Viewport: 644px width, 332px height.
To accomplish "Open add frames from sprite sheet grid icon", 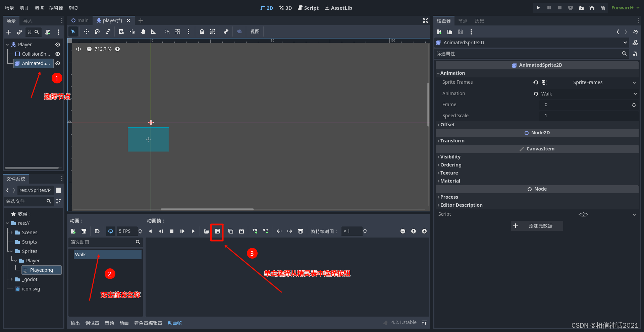I will click(217, 231).
